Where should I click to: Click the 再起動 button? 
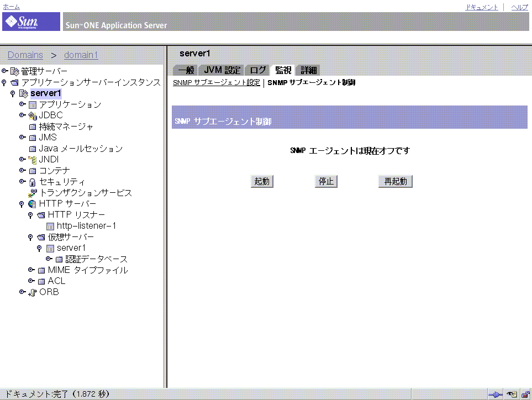pos(395,182)
